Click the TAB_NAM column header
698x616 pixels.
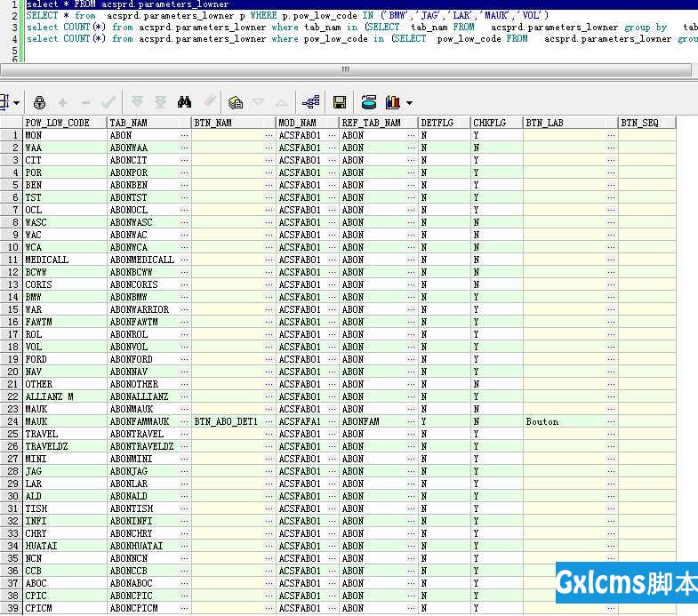(x=149, y=123)
